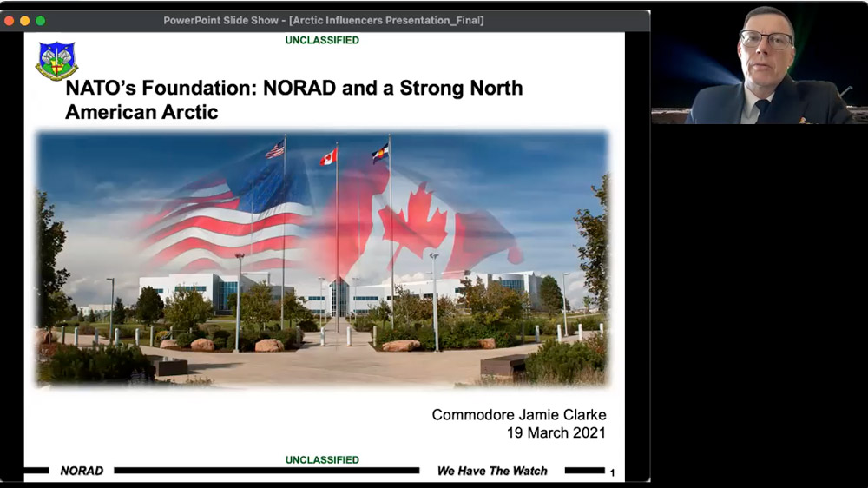Click the top UNCLASSIFIED banner label
The image size is (868, 488).
(322, 40)
